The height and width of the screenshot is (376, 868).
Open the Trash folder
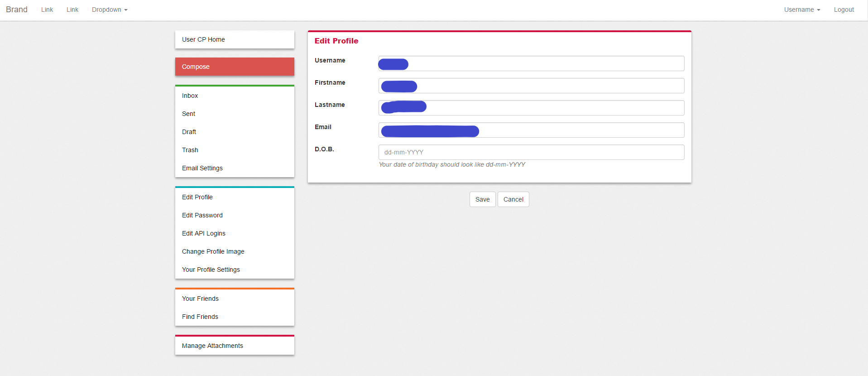coord(235,150)
